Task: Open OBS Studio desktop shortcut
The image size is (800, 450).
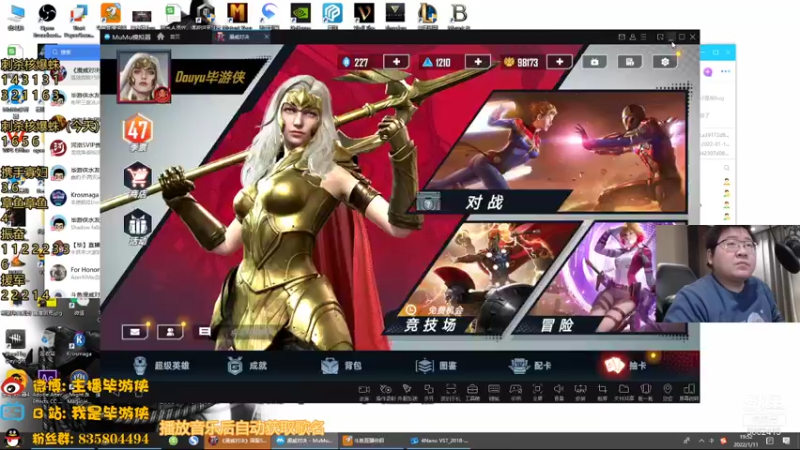Action: (47, 18)
